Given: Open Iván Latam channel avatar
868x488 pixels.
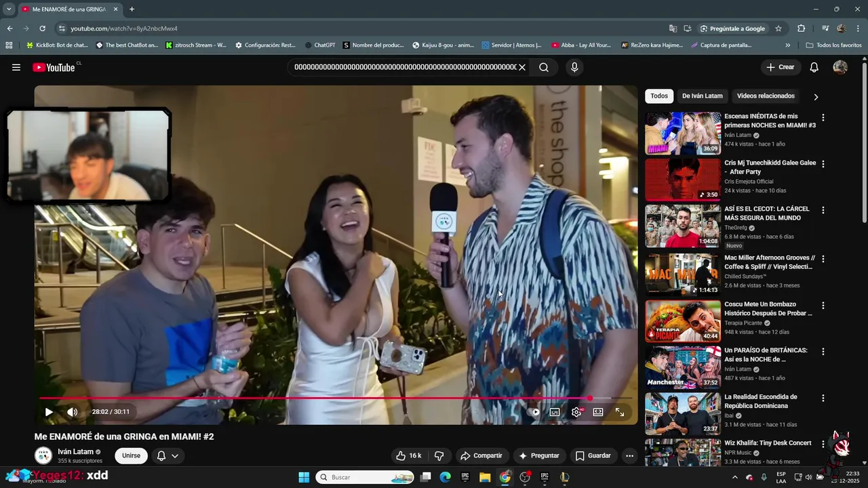Looking at the screenshot, I should pyautogui.click(x=43, y=455).
